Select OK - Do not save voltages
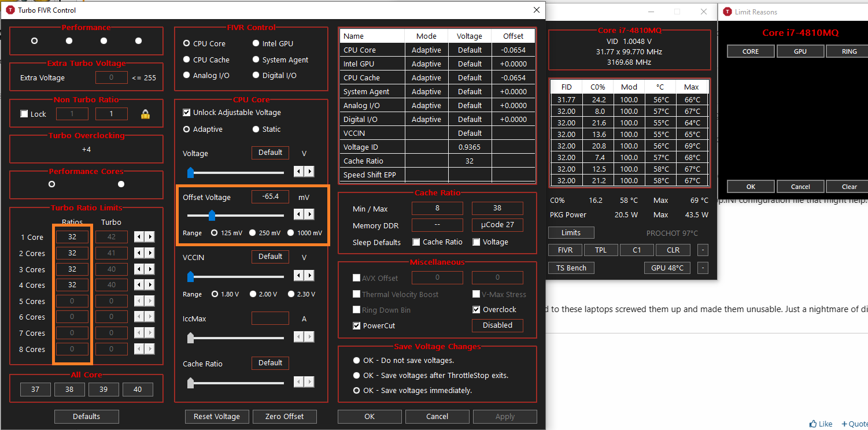Screen dimensions: 868x430 pyautogui.click(x=356, y=361)
